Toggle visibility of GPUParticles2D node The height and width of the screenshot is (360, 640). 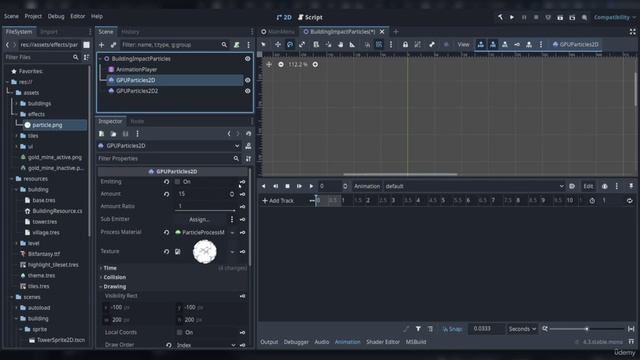pyautogui.click(x=247, y=80)
